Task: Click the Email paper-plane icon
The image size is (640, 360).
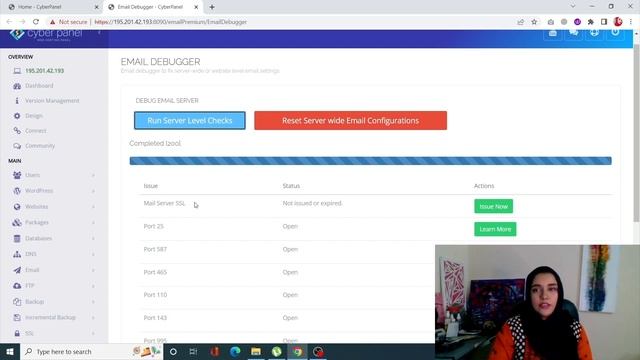Action: click(x=17, y=270)
